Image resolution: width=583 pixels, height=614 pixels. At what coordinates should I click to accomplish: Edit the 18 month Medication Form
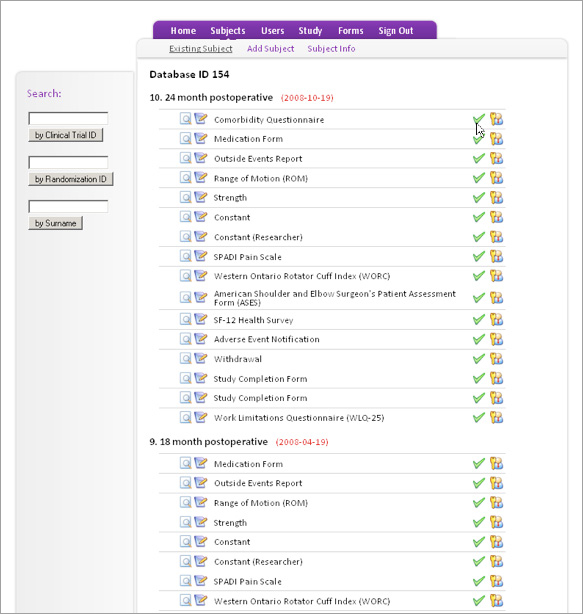point(200,463)
